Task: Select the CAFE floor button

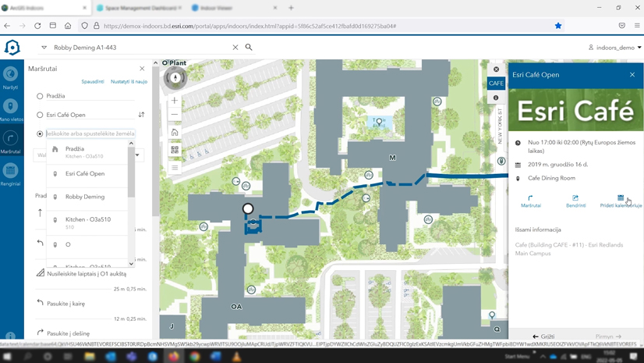Action: pos(496,84)
